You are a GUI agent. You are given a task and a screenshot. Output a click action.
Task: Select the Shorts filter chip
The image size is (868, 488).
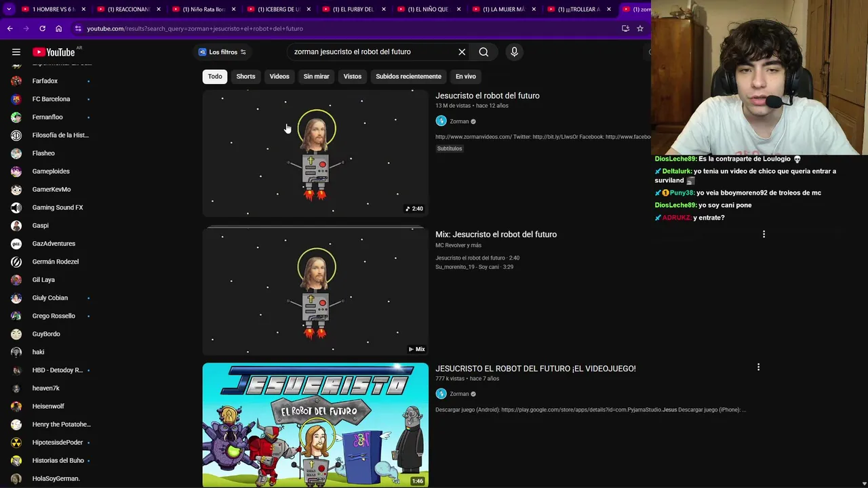[245, 77]
